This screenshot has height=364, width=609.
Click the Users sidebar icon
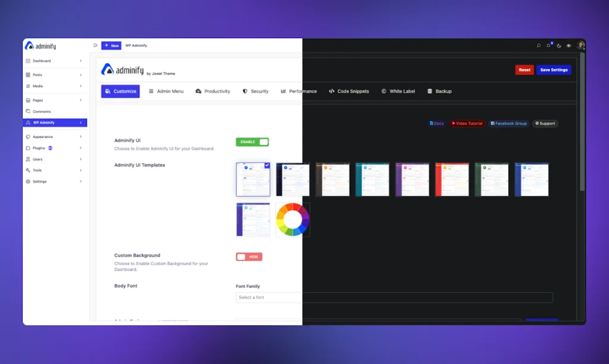28,159
